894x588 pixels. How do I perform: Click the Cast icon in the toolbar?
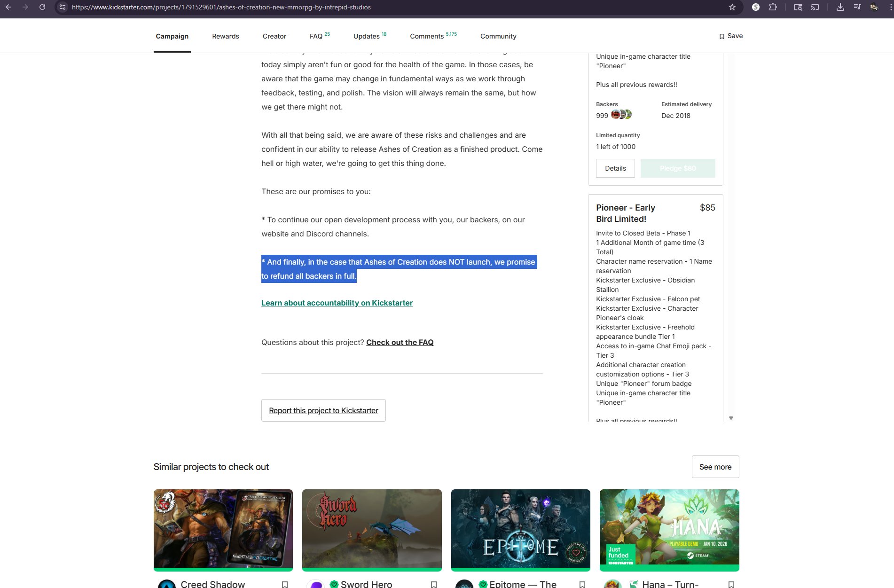(x=815, y=7)
